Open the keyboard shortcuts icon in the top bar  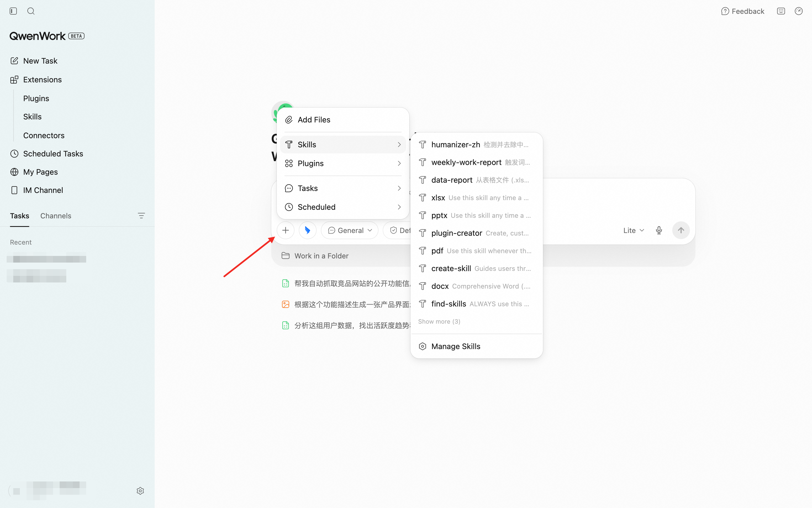click(x=781, y=11)
